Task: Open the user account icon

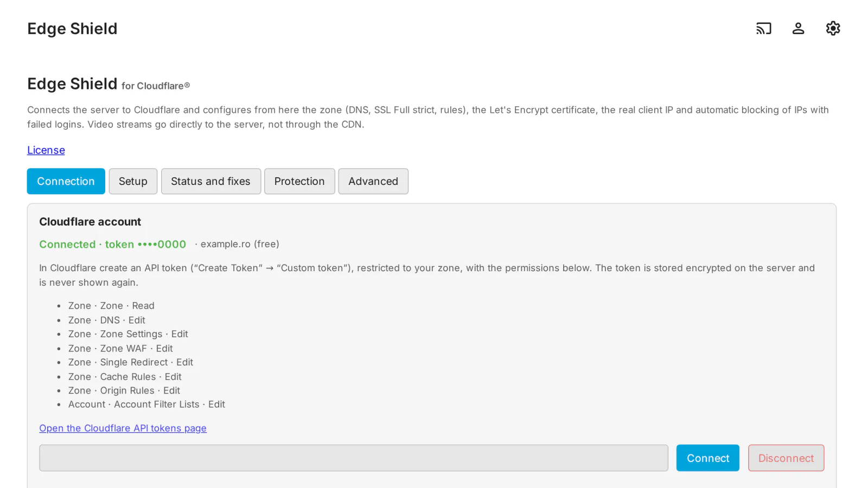Action: (x=798, y=28)
